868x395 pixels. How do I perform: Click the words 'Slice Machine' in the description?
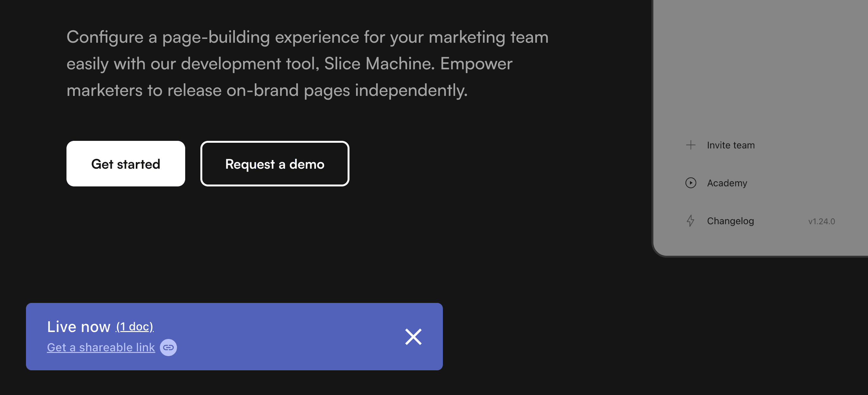point(379,64)
